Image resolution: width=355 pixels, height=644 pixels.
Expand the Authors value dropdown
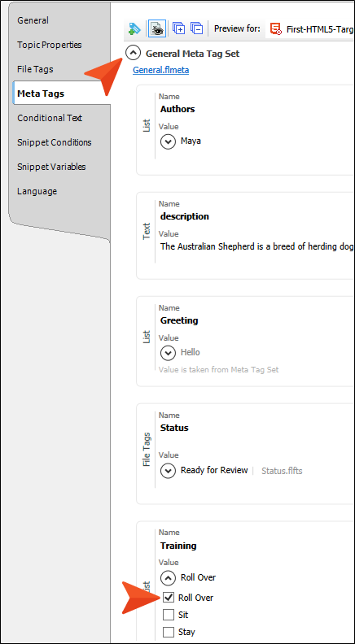click(x=168, y=141)
